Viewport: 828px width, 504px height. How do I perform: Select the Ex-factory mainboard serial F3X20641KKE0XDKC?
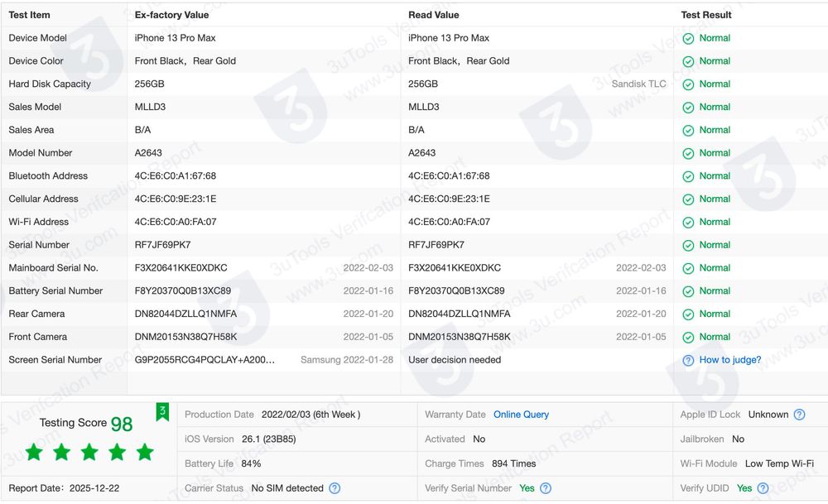(x=181, y=267)
